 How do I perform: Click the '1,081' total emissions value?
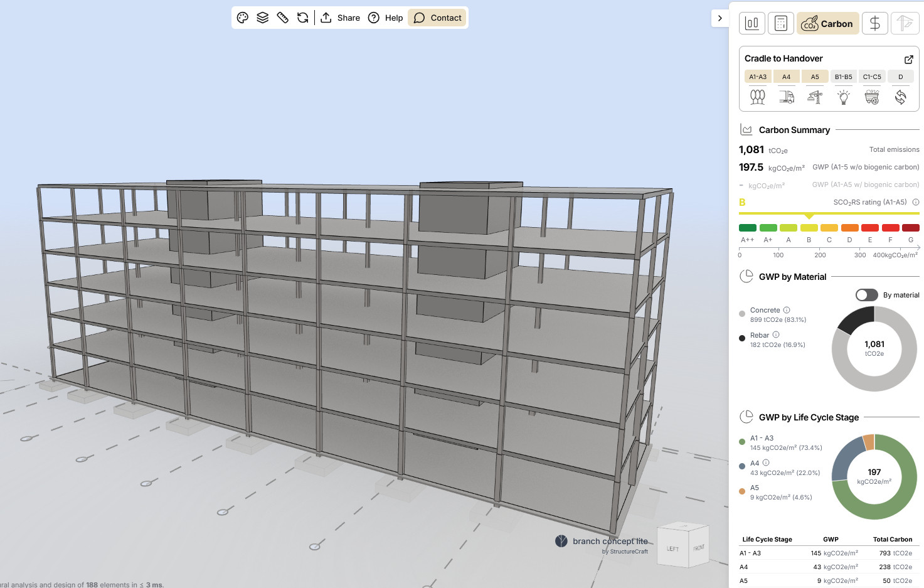[751, 149]
